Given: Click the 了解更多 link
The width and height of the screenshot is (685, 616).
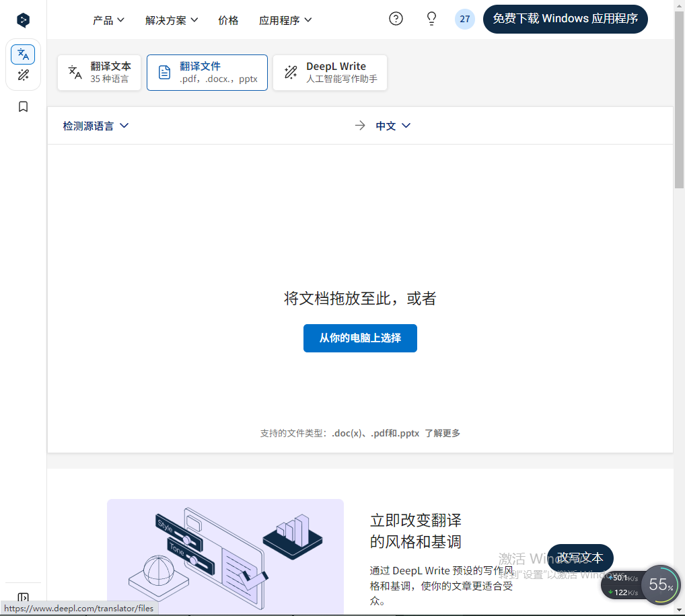Looking at the screenshot, I should [x=443, y=433].
